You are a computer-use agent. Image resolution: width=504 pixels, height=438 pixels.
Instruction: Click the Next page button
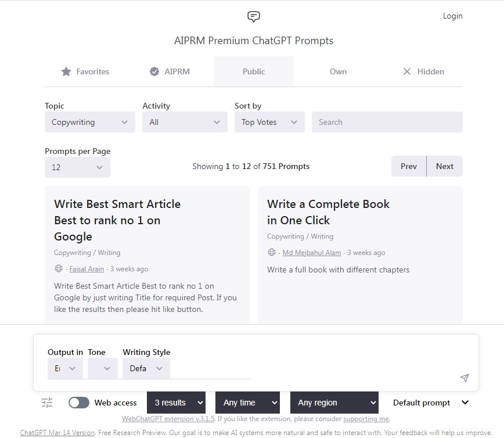pos(445,166)
